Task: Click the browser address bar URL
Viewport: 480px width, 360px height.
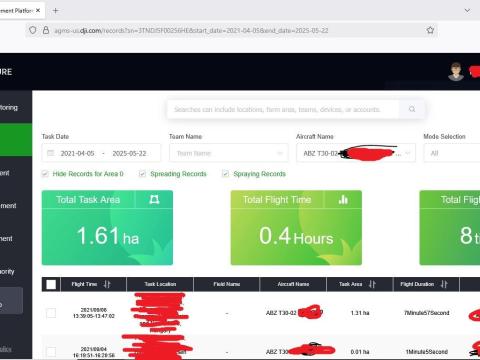Action: pyautogui.click(x=191, y=31)
